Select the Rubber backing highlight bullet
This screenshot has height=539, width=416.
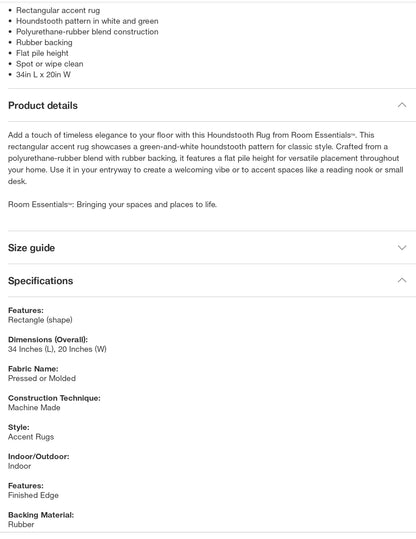[44, 42]
